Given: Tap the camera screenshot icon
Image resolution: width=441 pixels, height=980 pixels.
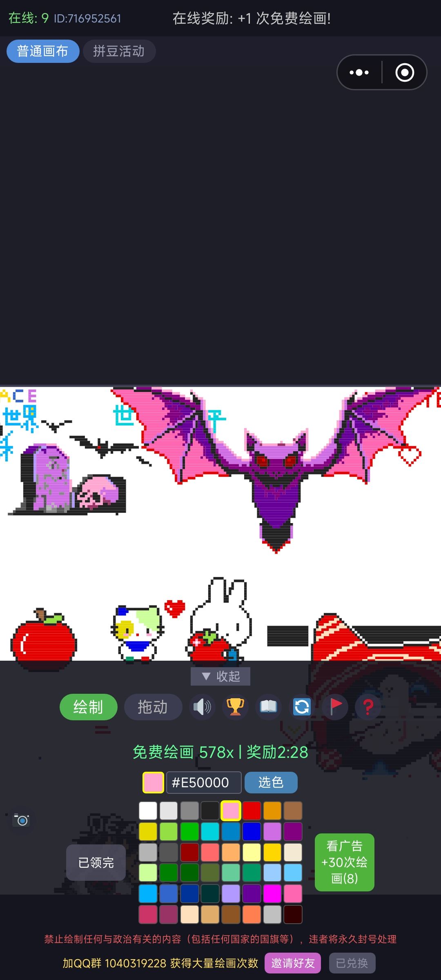Looking at the screenshot, I should 22,820.
